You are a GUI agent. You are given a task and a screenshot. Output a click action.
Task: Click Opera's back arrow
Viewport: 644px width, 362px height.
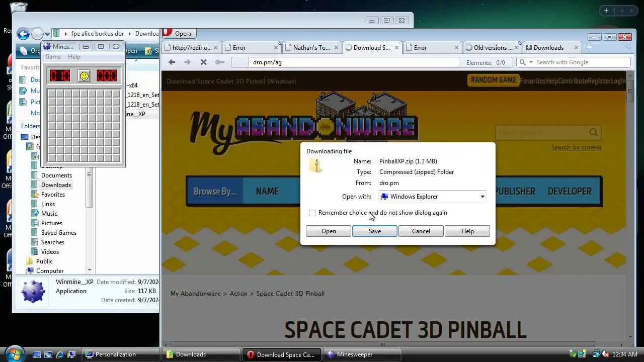click(x=172, y=62)
